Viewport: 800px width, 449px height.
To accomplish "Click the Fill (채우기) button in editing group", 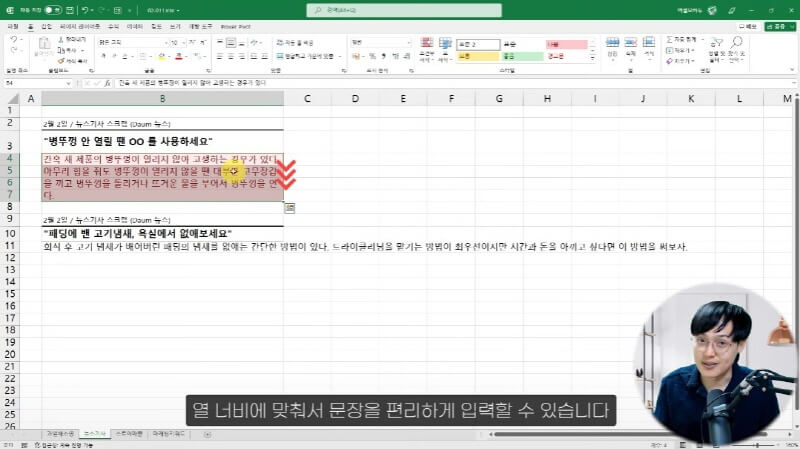I will point(681,50).
